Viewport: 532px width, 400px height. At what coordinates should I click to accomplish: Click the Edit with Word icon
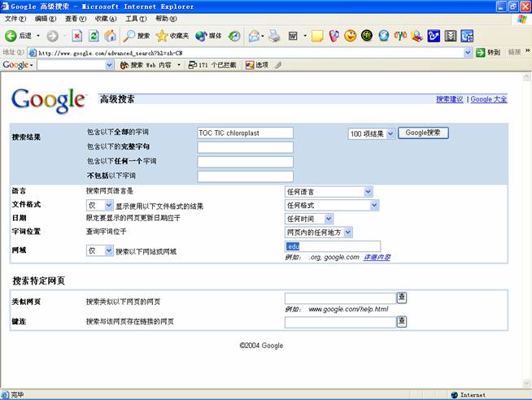pos(293,36)
